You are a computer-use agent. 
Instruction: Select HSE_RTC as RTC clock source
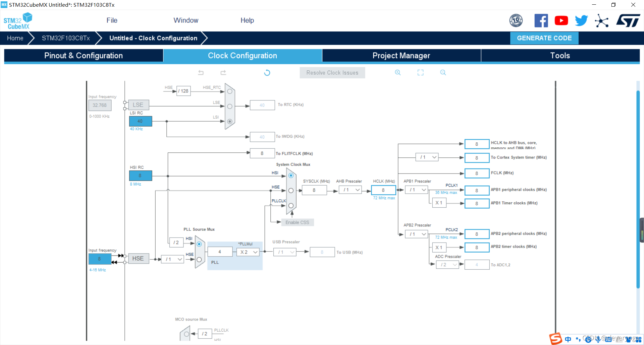pos(230,91)
